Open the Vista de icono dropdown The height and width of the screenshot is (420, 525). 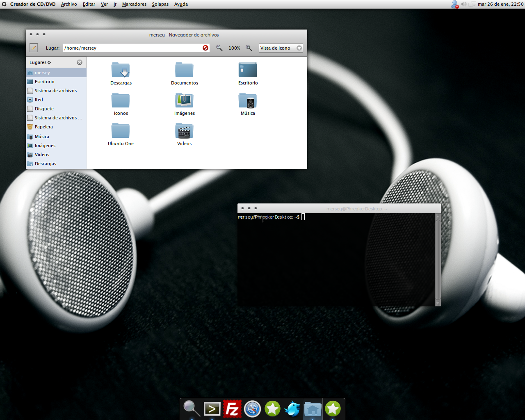[281, 48]
